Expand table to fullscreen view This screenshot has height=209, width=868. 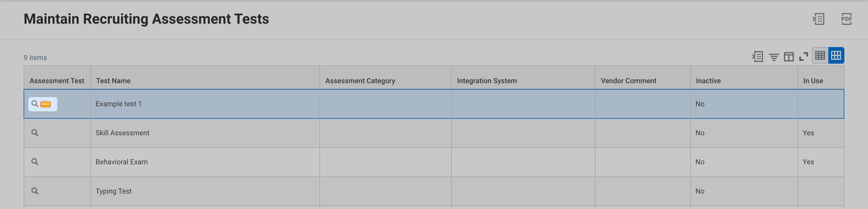[x=804, y=57]
